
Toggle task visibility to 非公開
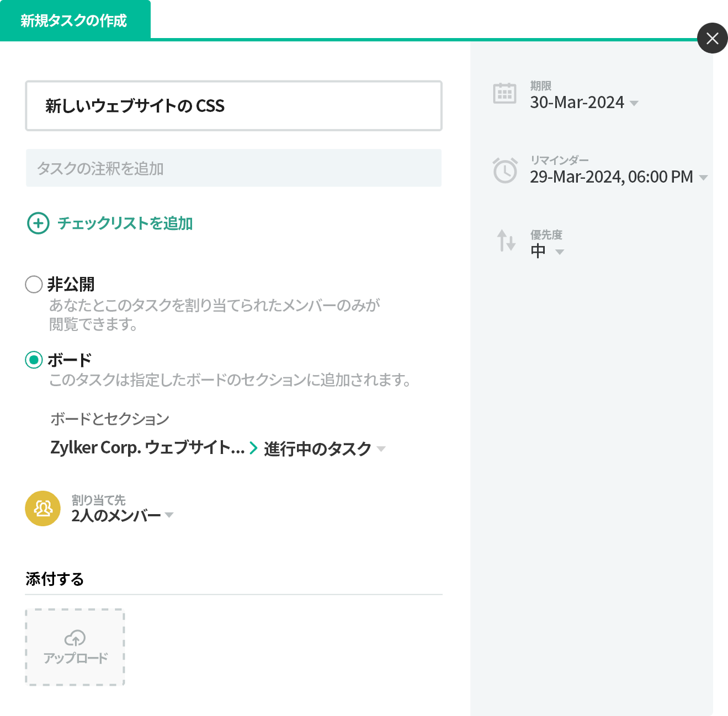coord(34,285)
